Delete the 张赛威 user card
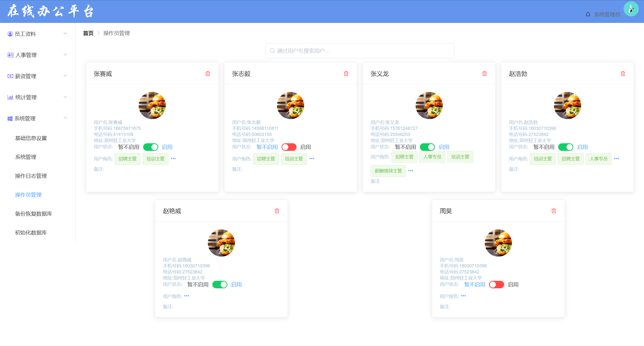This screenshot has height=346, width=644. (208, 74)
